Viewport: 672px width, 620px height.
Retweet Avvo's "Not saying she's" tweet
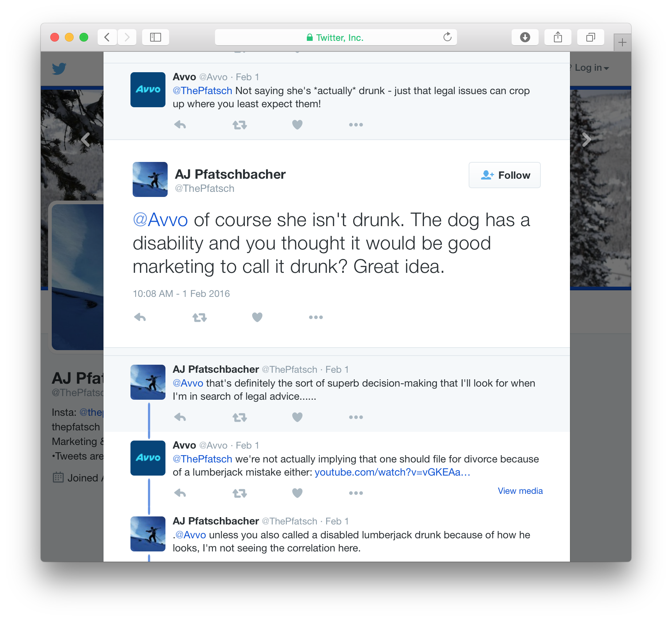240,125
